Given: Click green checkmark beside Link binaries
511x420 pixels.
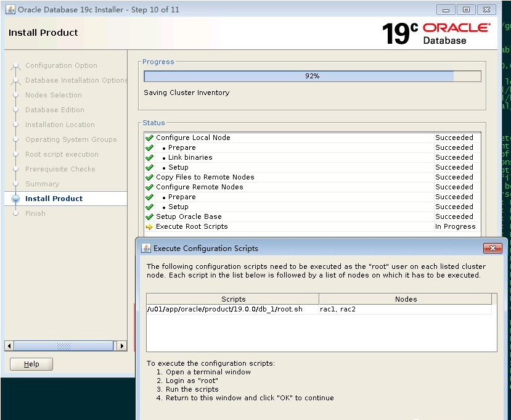Looking at the screenshot, I should click(x=149, y=158).
